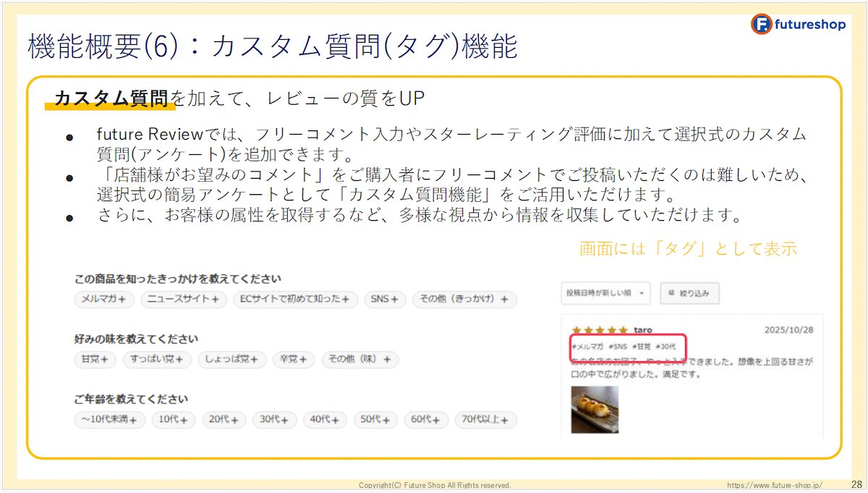Click the fifth star in taro's rating
The image size is (868, 493).
tap(623, 329)
